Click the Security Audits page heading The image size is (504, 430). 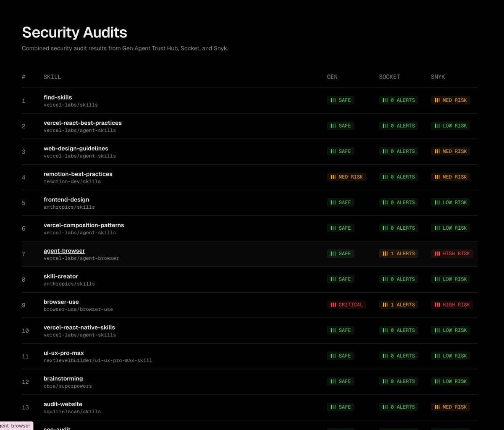(x=74, y=33)
